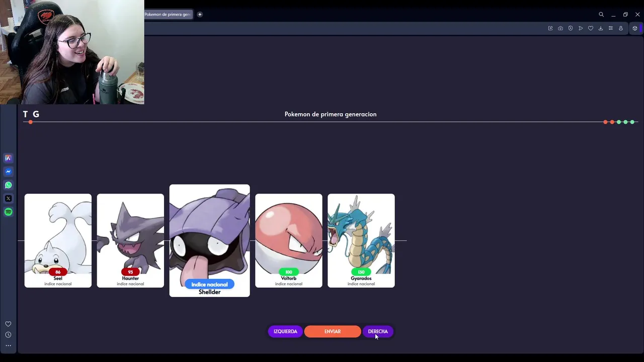Open Spotify in the sidebar
The image size is (644, 362).
pos(8,212)
